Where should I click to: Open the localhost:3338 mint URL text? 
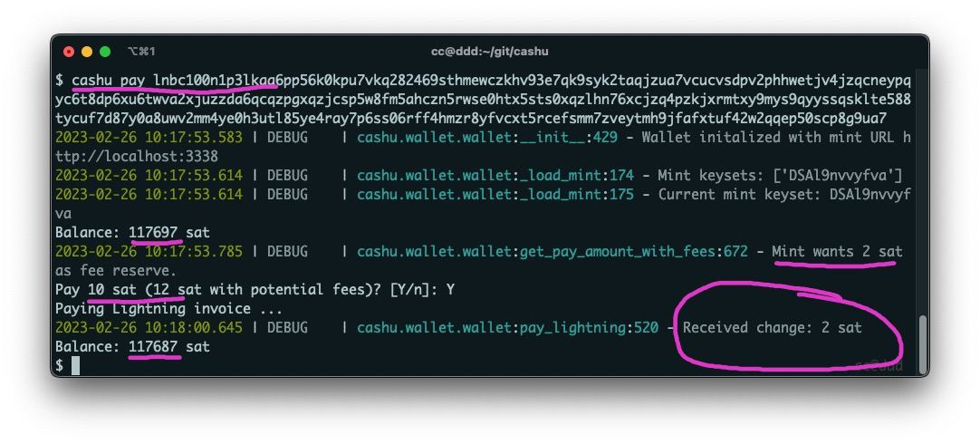click(x=136, y=157)
